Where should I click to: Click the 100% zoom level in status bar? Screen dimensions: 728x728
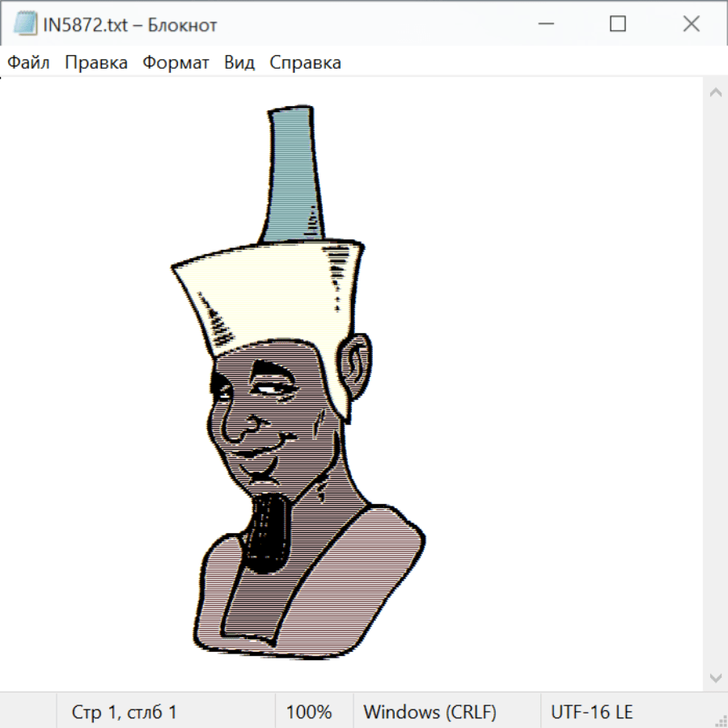pos(309,712)
